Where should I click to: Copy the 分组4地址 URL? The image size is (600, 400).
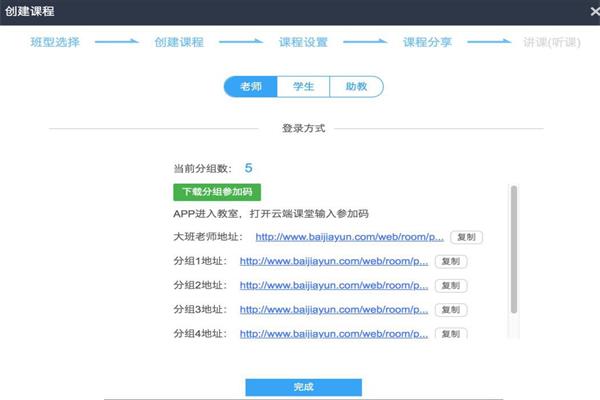pos(451,333)
